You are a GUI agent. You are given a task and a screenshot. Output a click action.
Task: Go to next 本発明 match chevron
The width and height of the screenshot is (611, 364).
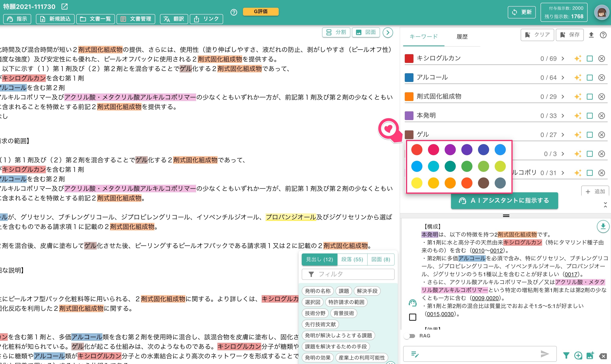[x=563, y=116]
